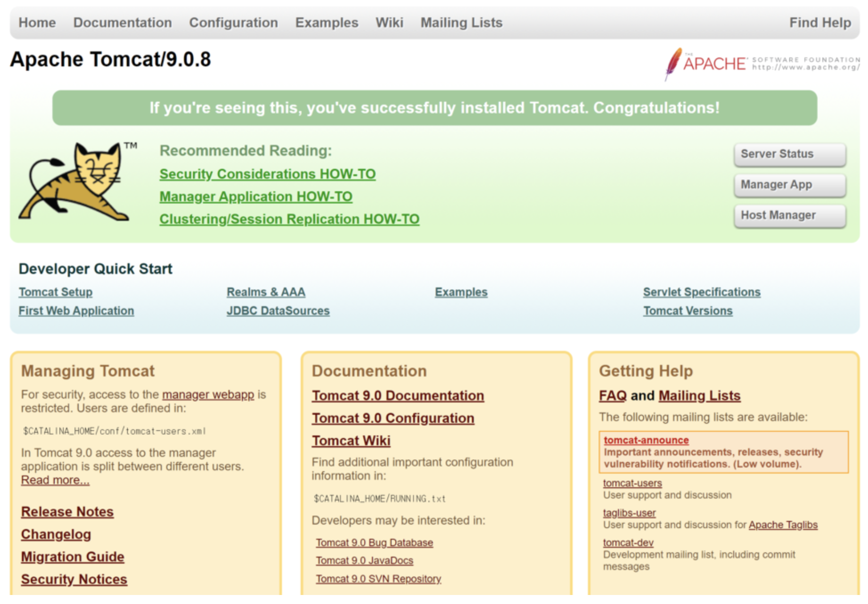Open the Servlet Specifications link

(x=702, y=292)
